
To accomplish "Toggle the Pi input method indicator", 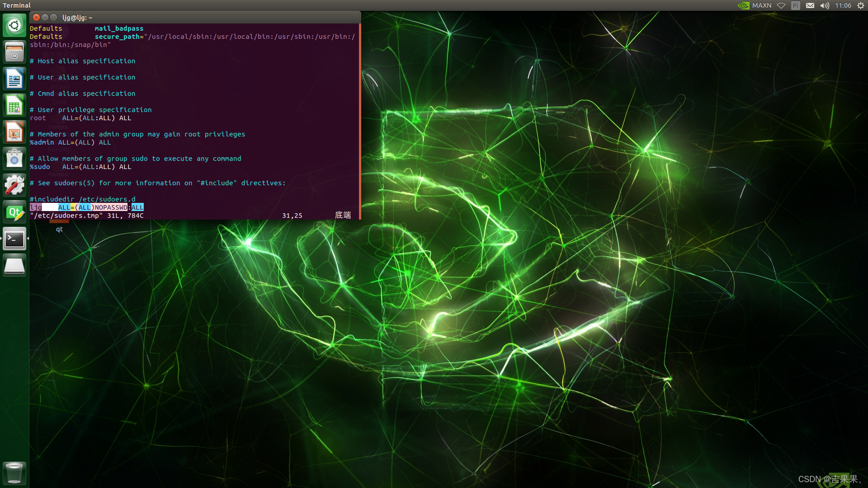I will 796,5.
